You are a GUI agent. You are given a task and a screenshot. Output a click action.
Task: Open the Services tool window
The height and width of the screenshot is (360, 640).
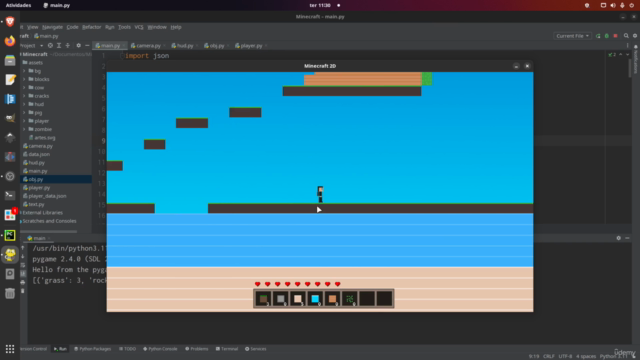256,349
